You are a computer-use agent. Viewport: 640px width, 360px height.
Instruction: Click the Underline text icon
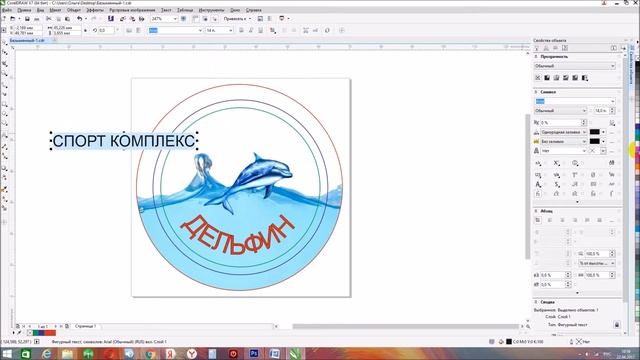click(260, 30)
